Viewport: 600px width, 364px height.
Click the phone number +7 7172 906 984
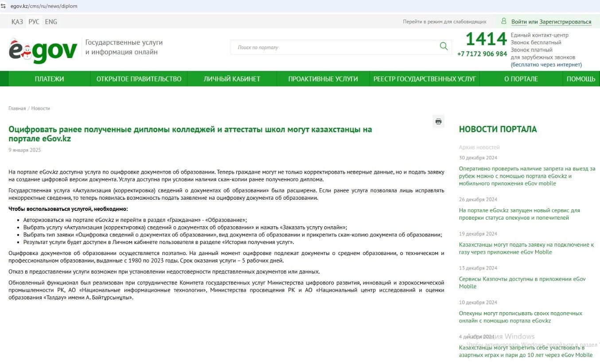point(482,54)
